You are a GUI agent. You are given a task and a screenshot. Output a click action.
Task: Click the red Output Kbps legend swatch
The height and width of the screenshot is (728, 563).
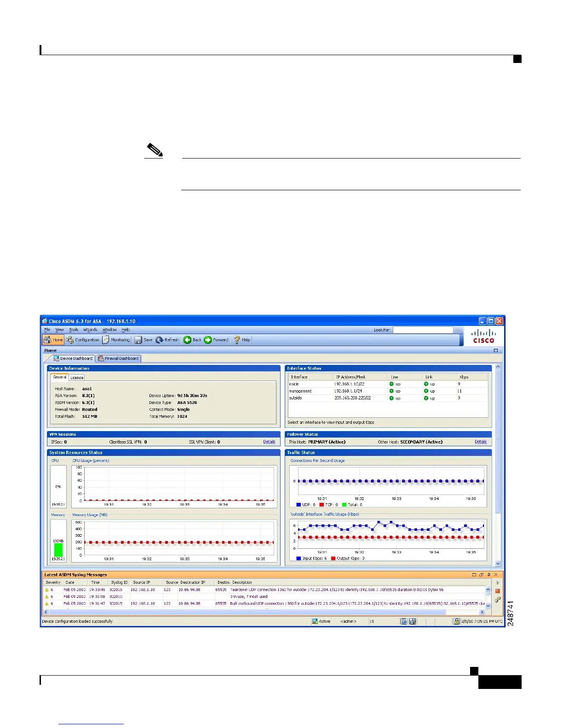[x=333, y=558]
